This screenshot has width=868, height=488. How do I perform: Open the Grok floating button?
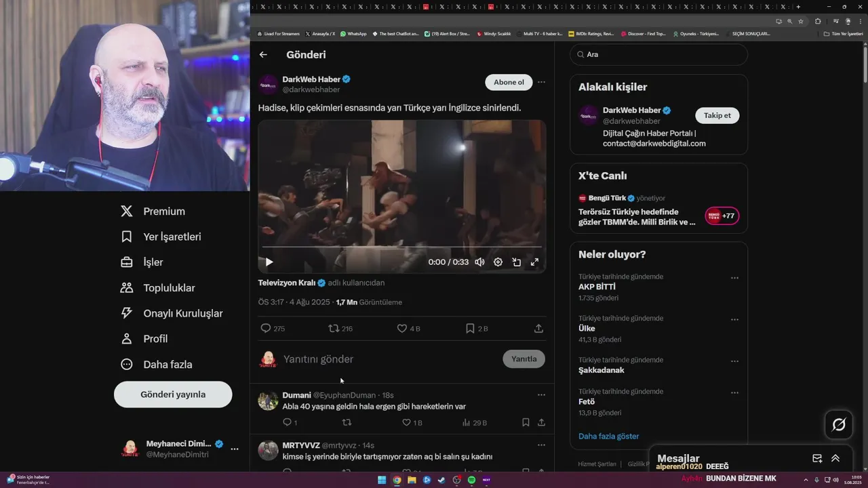point(839,425)
